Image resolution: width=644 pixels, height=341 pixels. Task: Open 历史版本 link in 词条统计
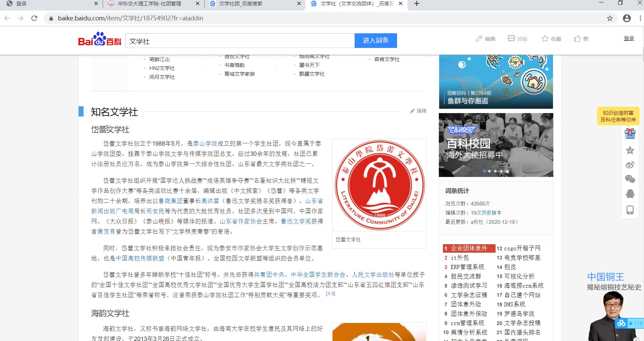pos(491,213)
